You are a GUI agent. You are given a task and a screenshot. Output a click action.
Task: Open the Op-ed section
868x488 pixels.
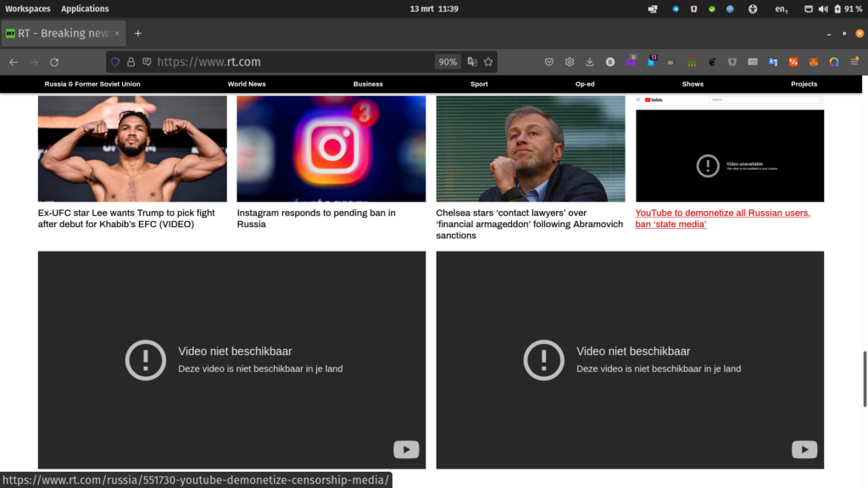tap(585, 84)
